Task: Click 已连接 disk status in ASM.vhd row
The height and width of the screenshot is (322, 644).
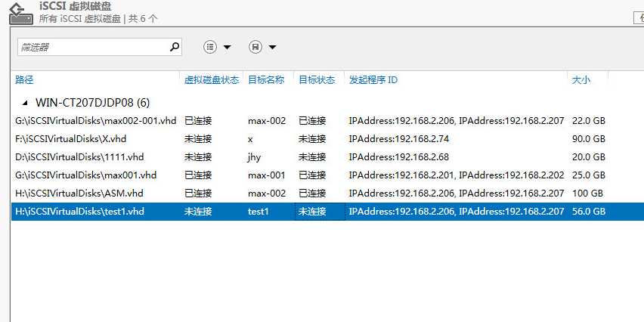Action: (x=198, y=194)
